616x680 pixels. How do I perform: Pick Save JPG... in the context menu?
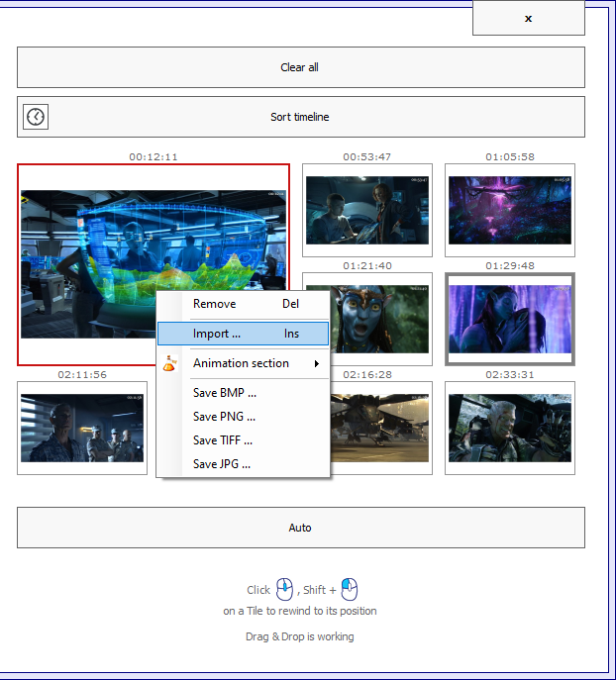point(243,464)
